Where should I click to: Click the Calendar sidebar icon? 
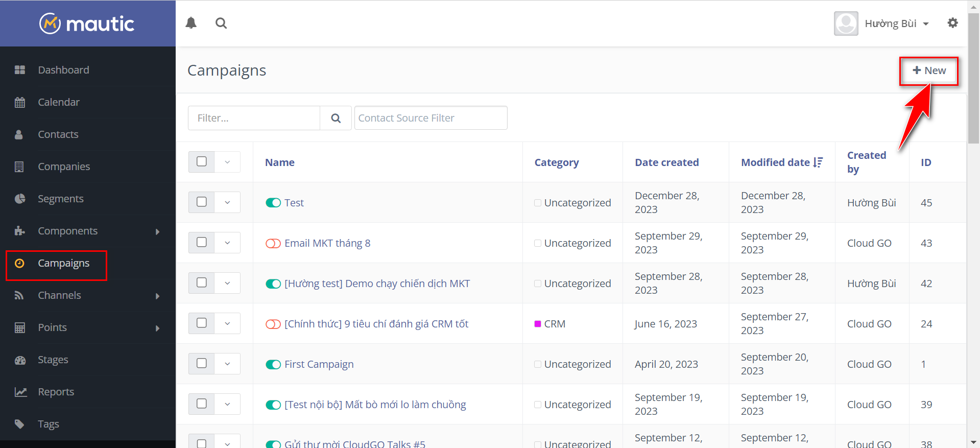click(20, 102)
